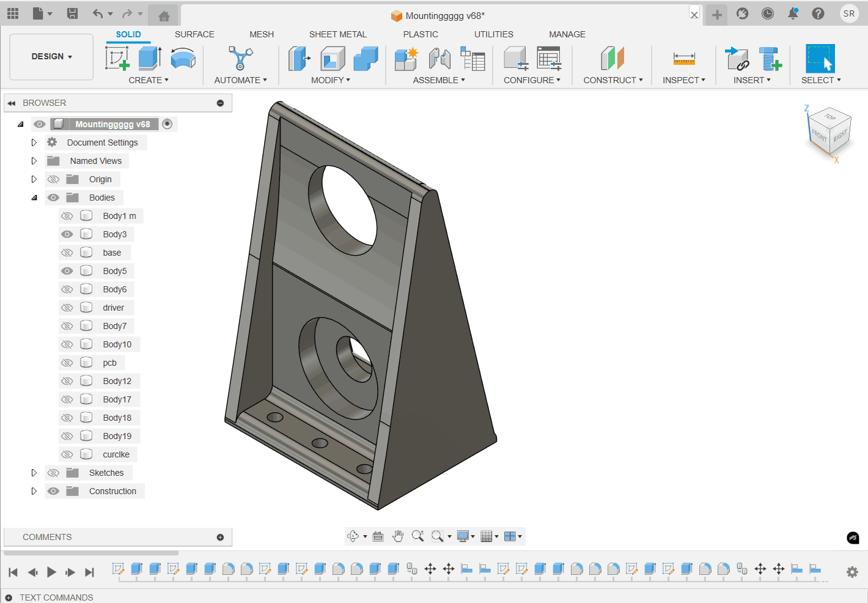868x603 pixels.
Task: Click the Create Sketch tool icon
Action: pyautogui.click(x=117, y=59)
